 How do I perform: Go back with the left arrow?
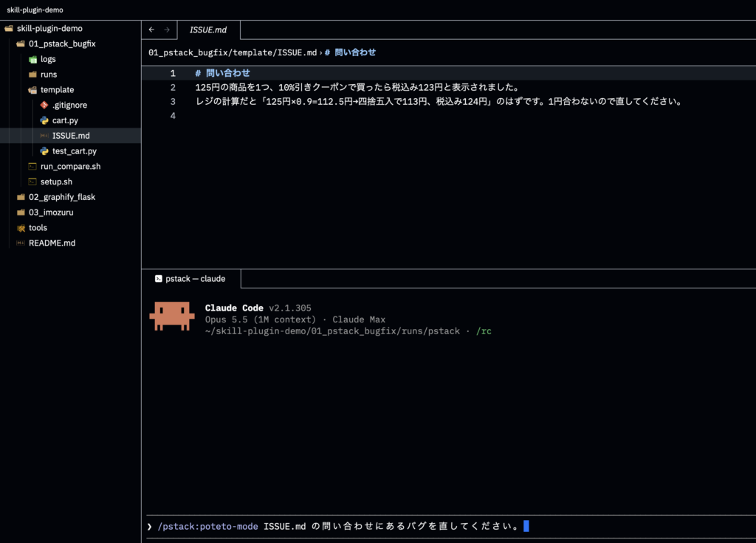click(151, 30)
